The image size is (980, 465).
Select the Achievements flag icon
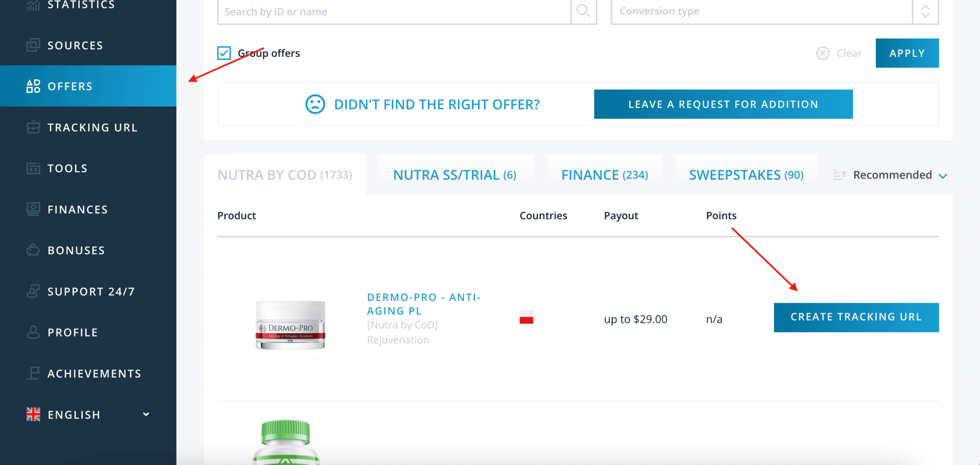coord(33,373)
